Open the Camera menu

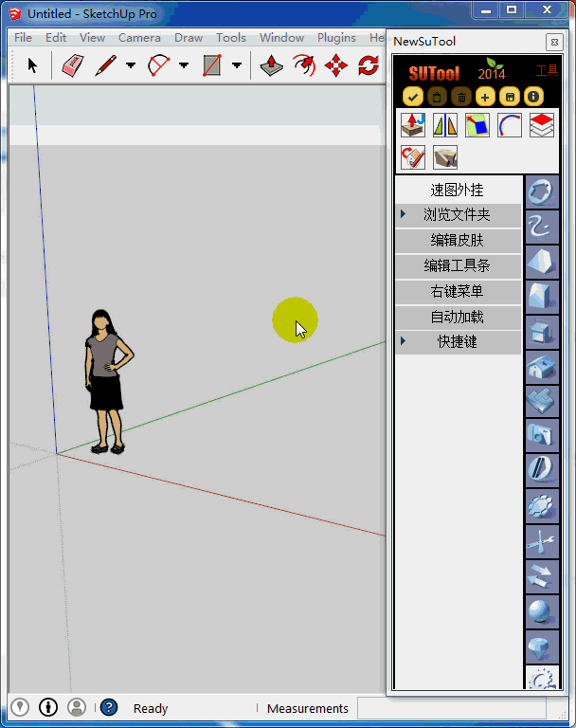pos(139,38)
